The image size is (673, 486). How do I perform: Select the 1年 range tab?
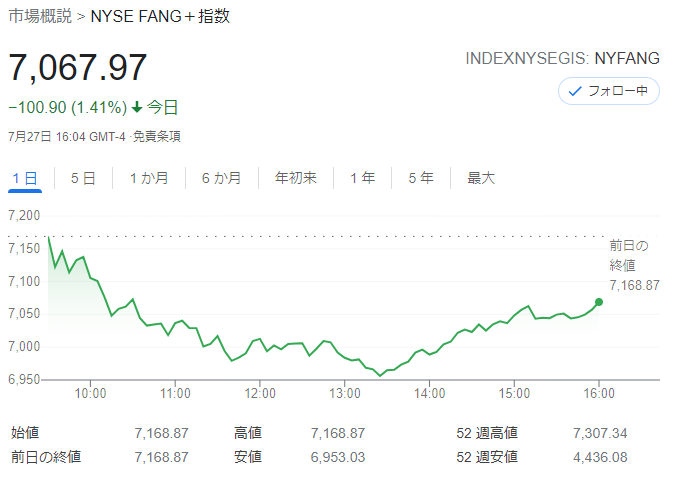[363, 178]
